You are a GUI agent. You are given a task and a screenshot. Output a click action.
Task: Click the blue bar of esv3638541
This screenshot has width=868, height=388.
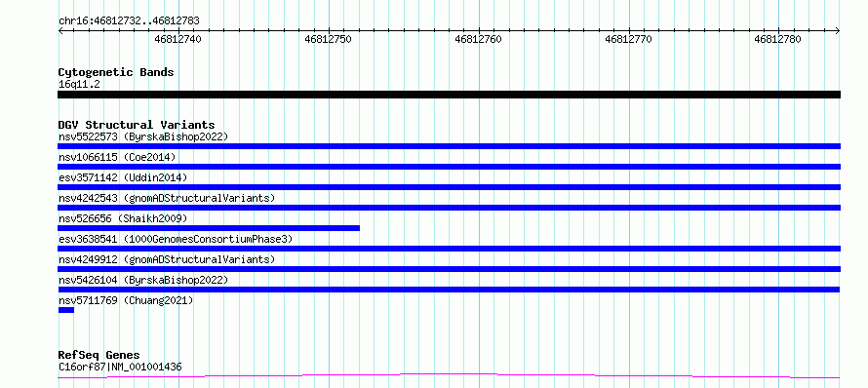(x=449, y=249)
